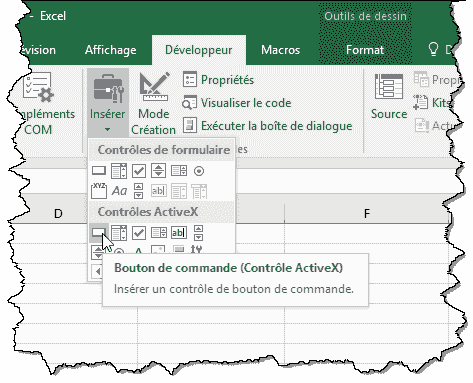Insert an ActiveX Combo Box

pyautogui.click(x=119, y=233)
